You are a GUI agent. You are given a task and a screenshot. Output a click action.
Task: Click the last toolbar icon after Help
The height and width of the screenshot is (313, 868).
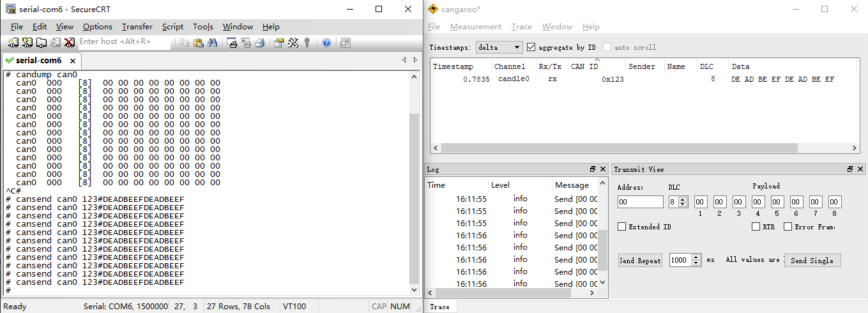(346, 43)
